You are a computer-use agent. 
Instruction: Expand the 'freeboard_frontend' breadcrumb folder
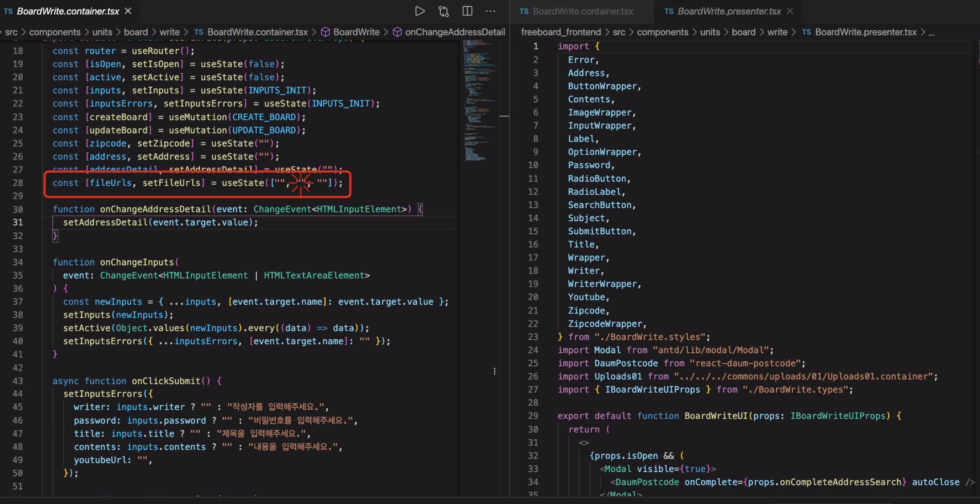pos(561,32)
